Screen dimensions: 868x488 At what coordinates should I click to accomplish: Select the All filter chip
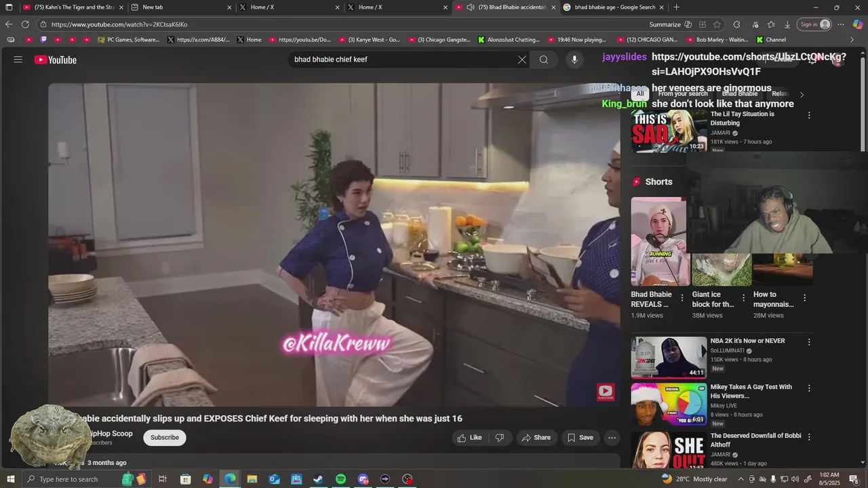(639, 94)
